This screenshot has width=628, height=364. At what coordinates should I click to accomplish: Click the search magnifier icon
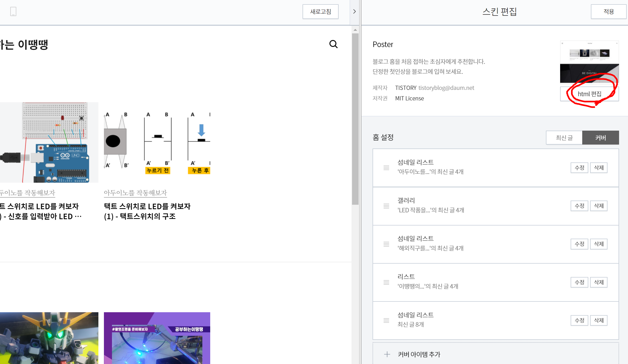(x=333, y=44)
